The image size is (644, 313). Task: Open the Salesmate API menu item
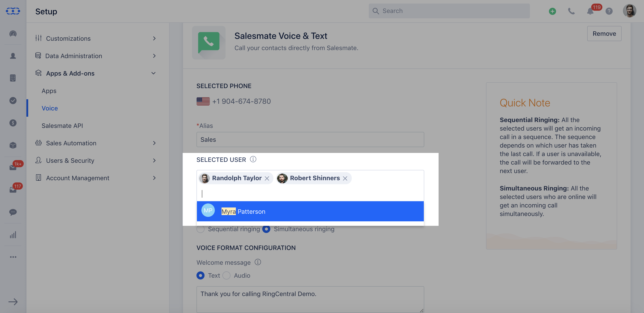click(62, 126)
